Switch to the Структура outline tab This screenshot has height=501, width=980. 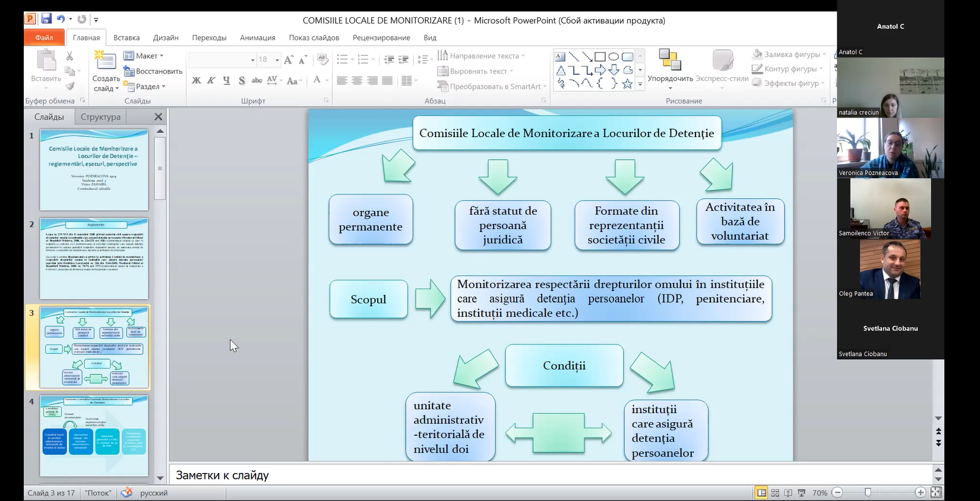coord(100,117)
